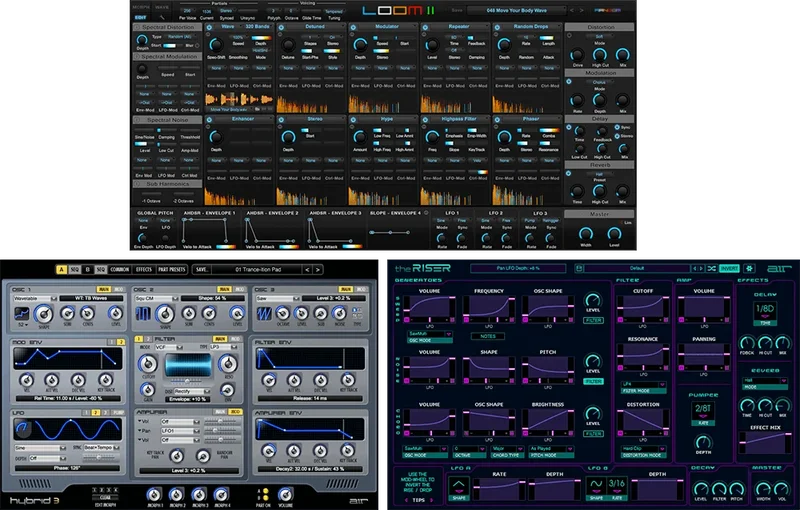The image size is (800, 510).
Task: Click the Riser preset save disk icon
Action: point(579,268)
